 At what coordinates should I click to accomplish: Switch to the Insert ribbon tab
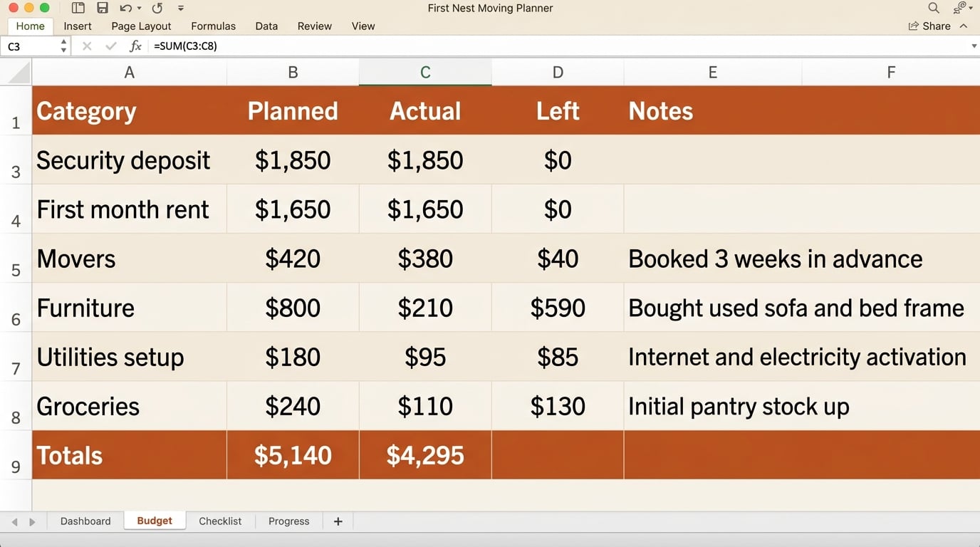pyautogui.click(x=78, y=26)
